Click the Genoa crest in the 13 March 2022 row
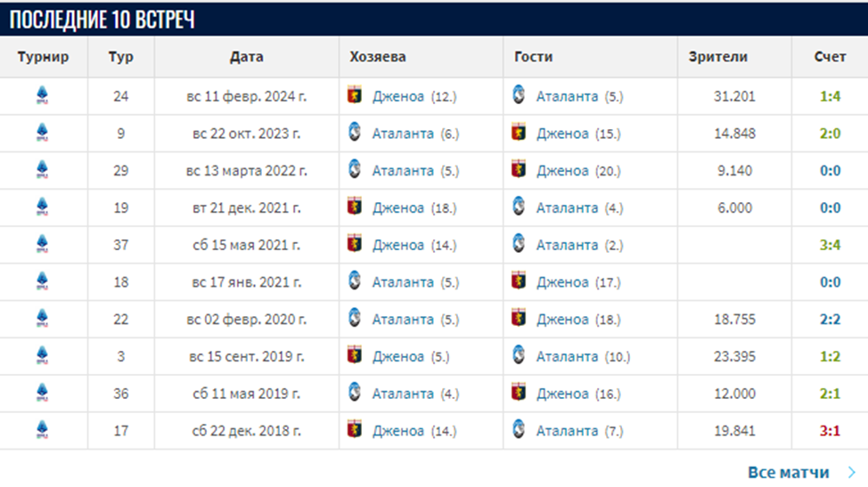The height and width of the screenshot is (487, 868). (519, 170)
